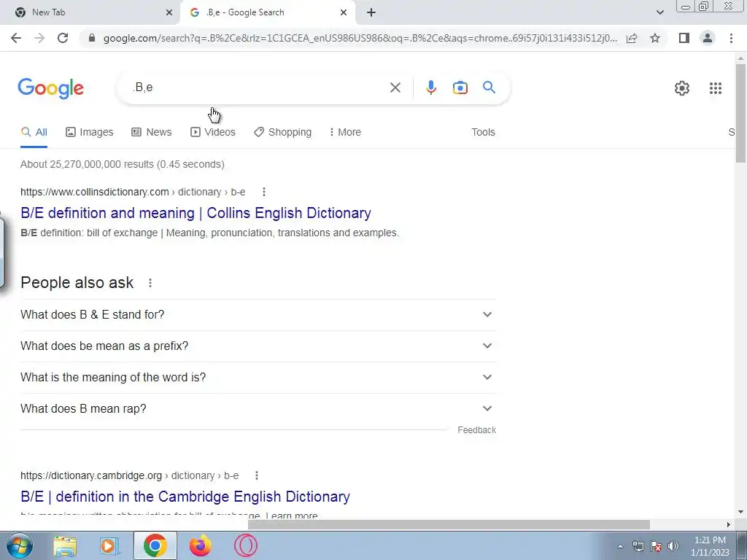Image resolution: width=747 pixels, height=560 pixels.
Task: Send Feedback on People also ask
Action: pyautogui.click(x=477, y=430)
